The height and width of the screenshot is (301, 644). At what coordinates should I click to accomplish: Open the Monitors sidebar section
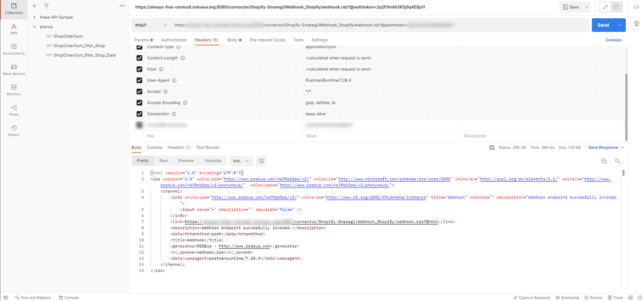(14, 90)
